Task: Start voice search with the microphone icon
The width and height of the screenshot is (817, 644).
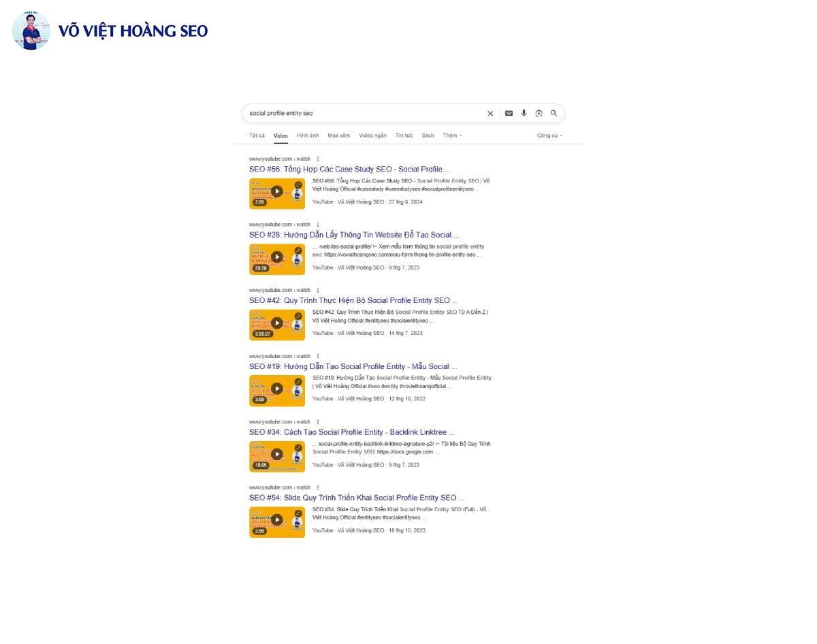Action: click(x=524, y=114)
